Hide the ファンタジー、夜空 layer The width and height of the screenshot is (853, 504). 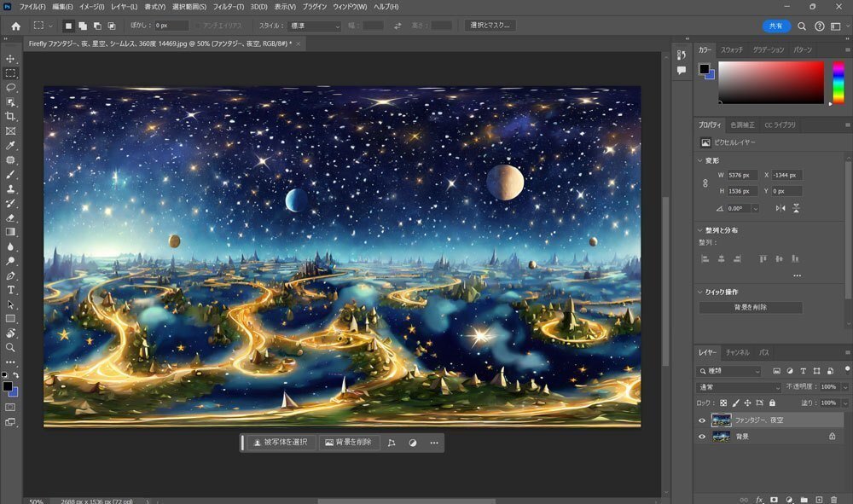[x=702, y=420]
